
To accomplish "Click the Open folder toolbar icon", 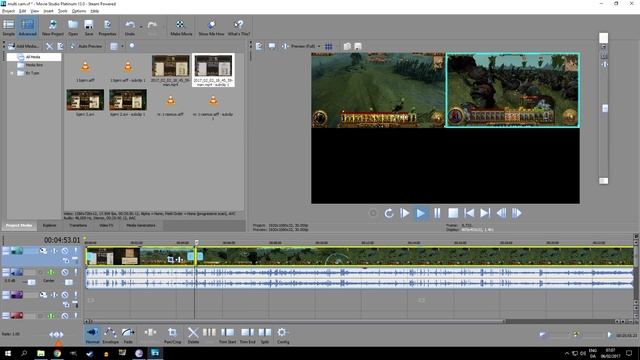I will [73, 27].
